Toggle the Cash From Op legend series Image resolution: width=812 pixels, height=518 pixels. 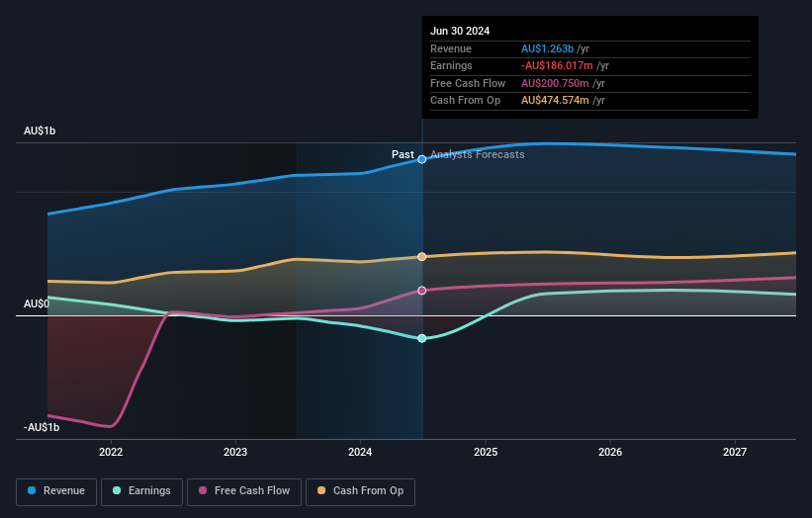tap(360, 491)
